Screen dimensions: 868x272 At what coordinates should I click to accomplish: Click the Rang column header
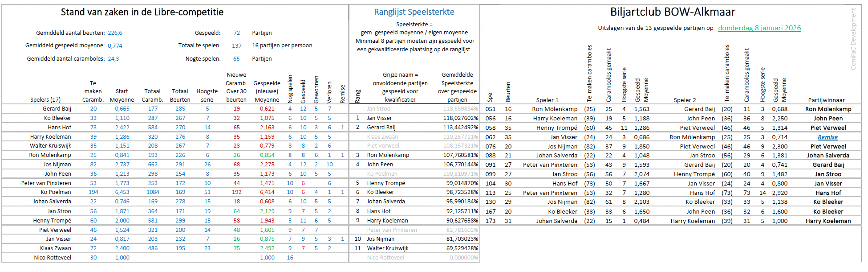357,96
